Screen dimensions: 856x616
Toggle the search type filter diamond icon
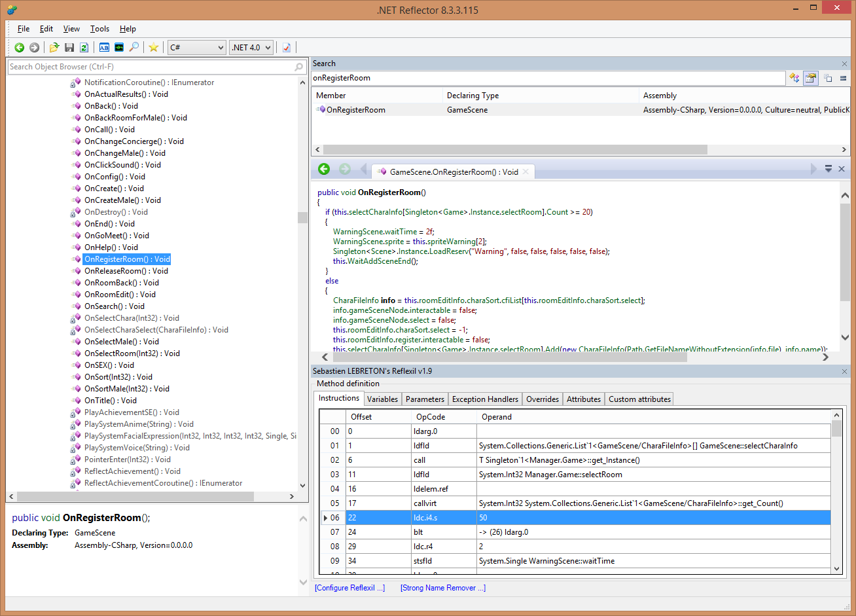(x=794, y=78)
